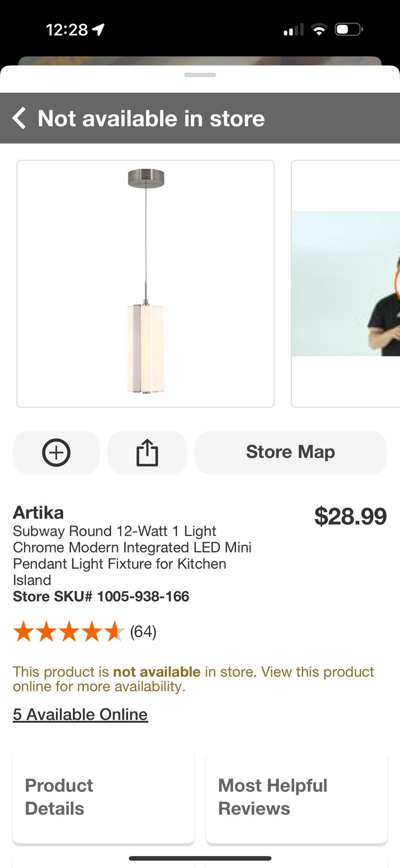Tap the (64) review count
400x868 pixels.
point(143,632)
